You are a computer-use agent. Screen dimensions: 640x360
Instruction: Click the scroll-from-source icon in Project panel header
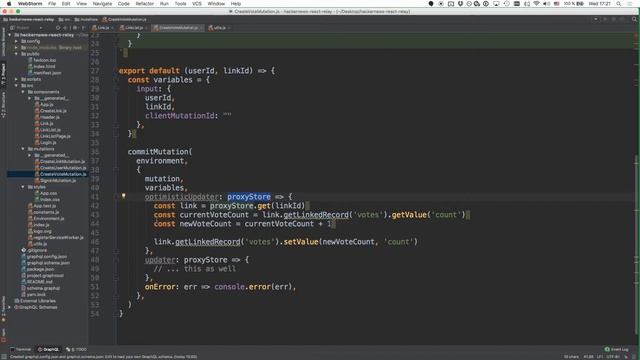[58, 28]
